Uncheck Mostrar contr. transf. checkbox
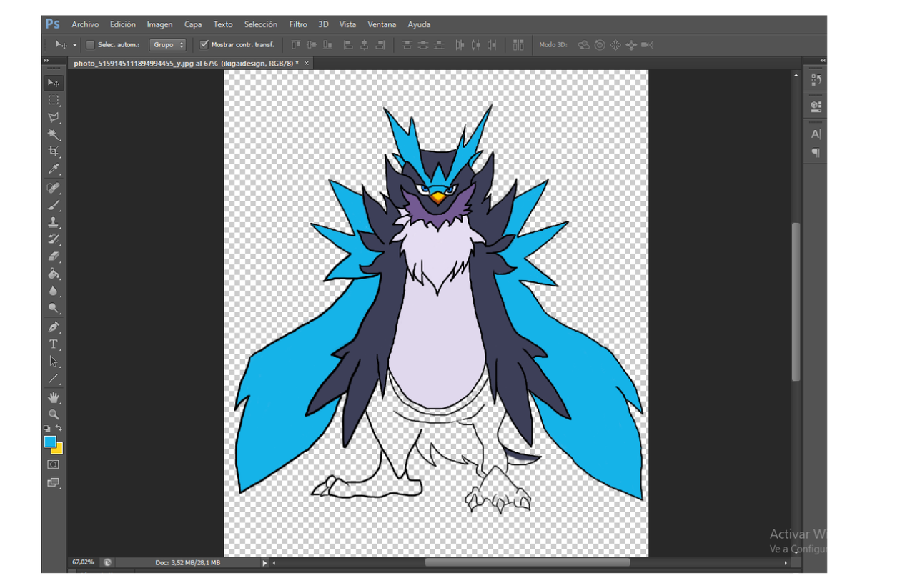The width and height of the screenshot is (915, 588). 204,44
